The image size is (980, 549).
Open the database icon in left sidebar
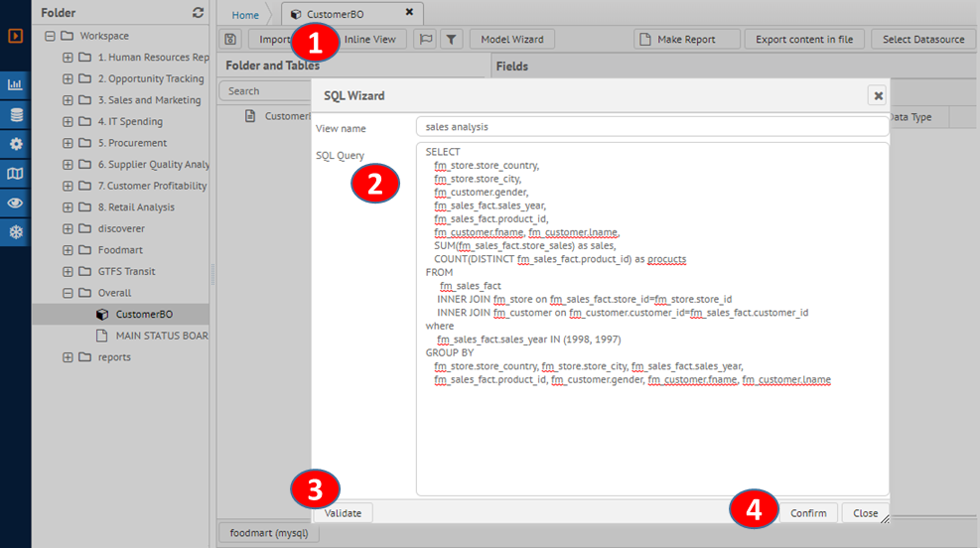tap(16, 114)
